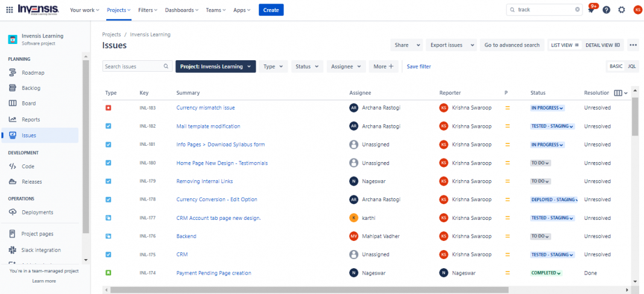Click the Search issues input field

coord(133,66)
